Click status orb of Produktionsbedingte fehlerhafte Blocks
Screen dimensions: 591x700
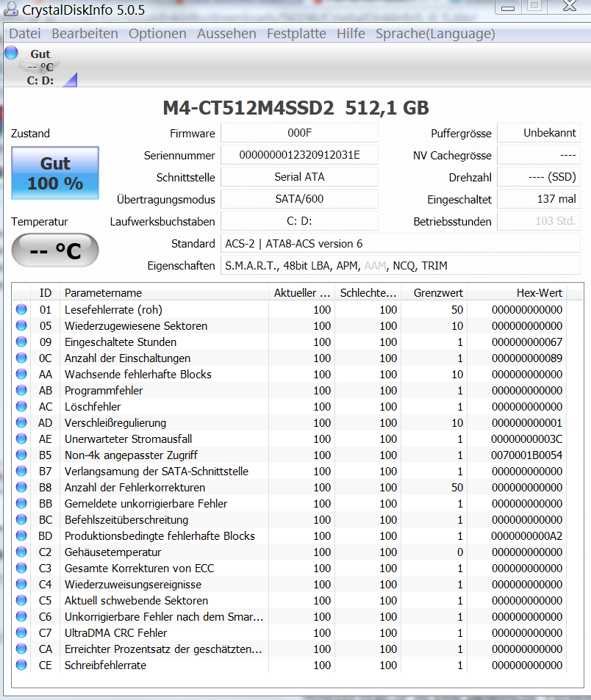pos(21,535)
